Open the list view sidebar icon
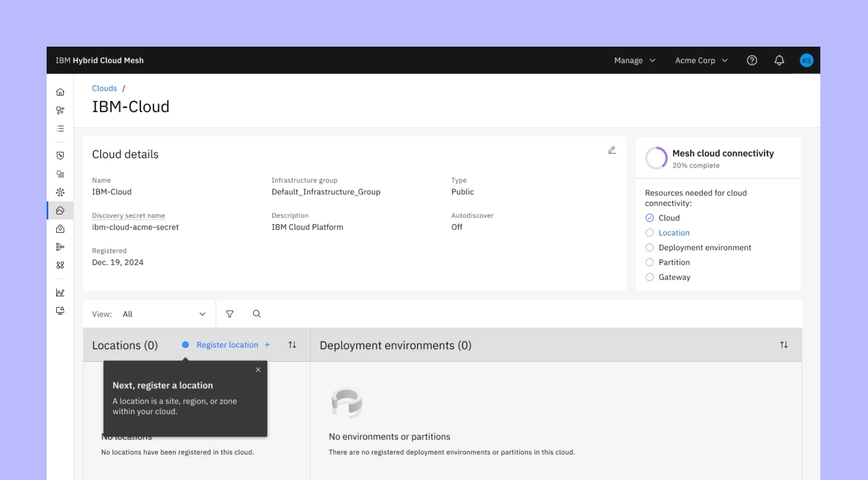The image size is (868, 480). pyautogui.click(x=60, y=129)
